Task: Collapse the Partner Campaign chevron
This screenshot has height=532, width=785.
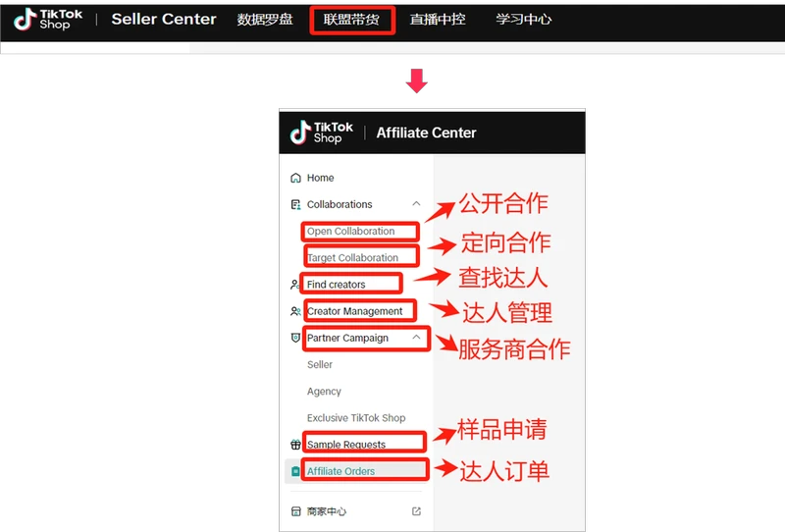Action: (416, 338)
